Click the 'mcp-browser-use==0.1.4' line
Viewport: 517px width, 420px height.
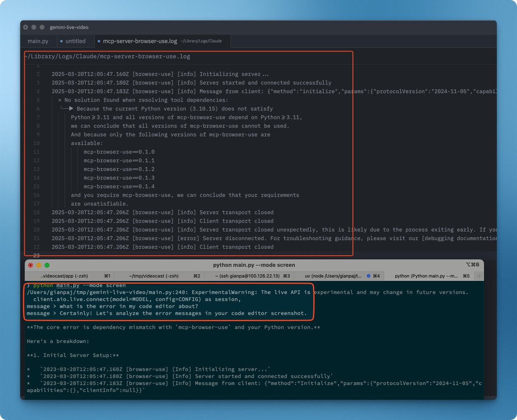pyautogui.click(x=119, y=186)
